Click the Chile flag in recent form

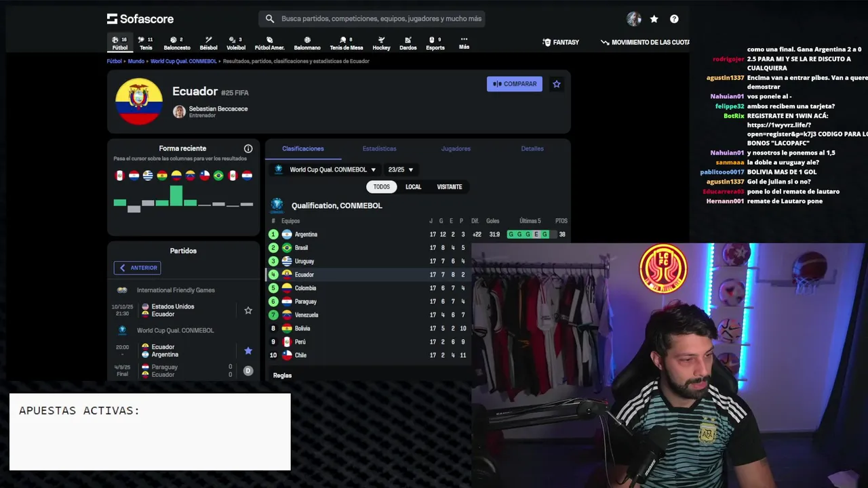tap(204, 176)
